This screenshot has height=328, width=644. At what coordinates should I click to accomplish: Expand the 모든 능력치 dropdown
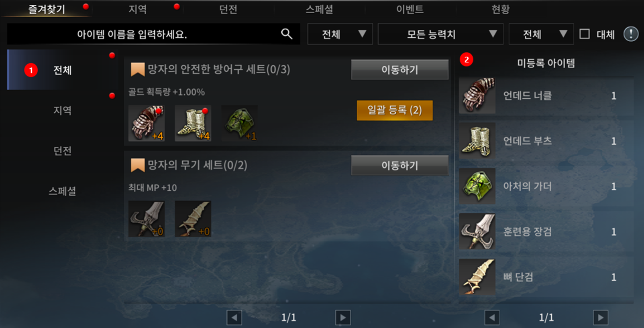pyautogui.click(x=440, y=34)
